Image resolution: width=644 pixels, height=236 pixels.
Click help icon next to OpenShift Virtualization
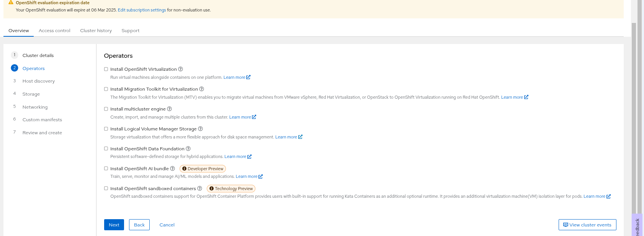180,69
